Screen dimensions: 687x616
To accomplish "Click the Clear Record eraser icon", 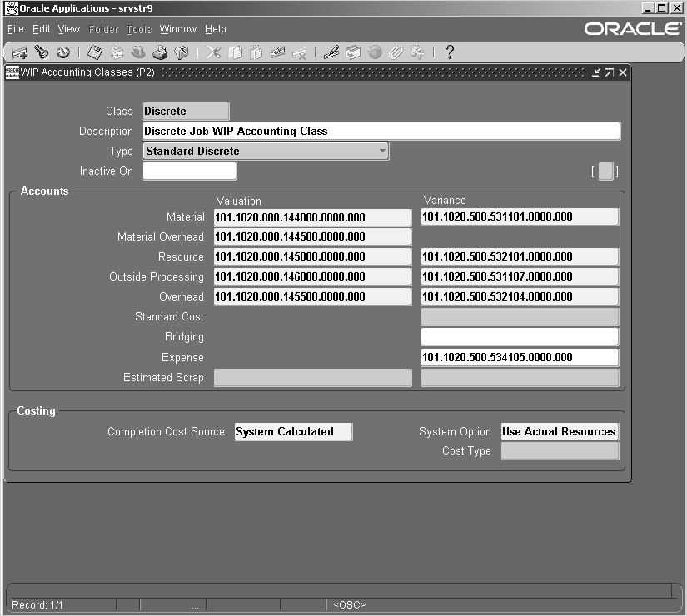I will (278, 52).
